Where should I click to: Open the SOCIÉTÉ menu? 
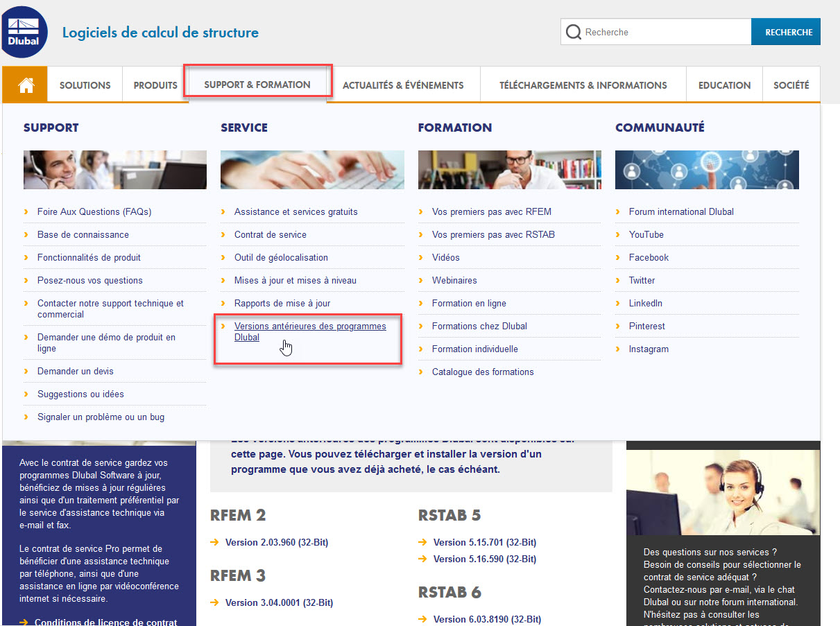[791, 85]
